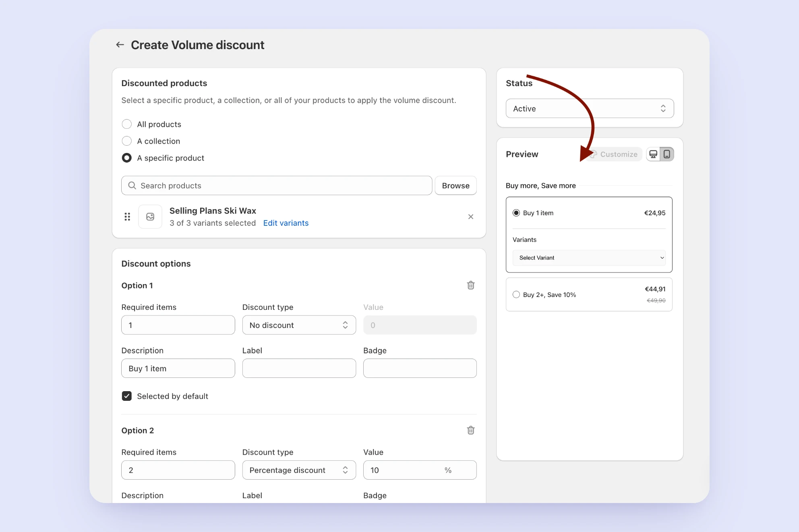799x532 pixels.
Task: Click the Option 1 Badge field
Action: point(420,368)
